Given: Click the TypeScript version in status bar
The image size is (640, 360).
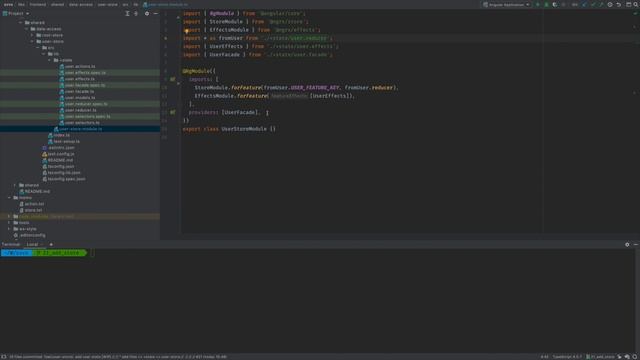Looking at the screenshot, I should pos(567,357).
